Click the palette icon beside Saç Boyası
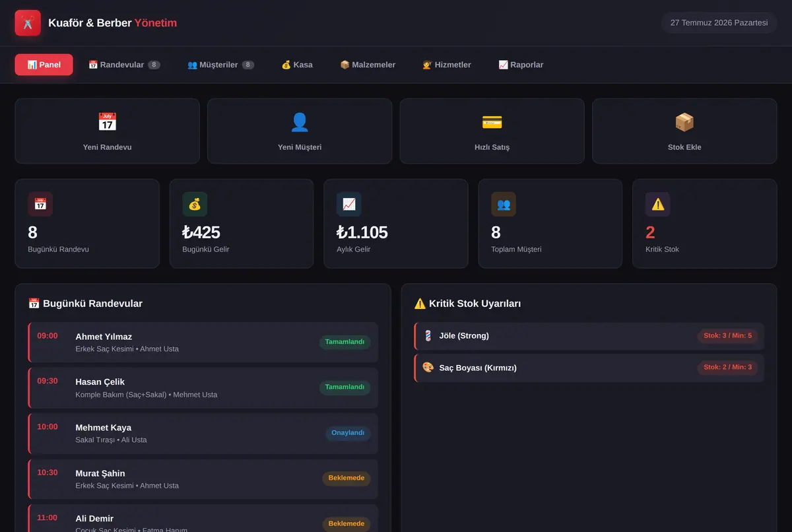 tap(428, 368)
